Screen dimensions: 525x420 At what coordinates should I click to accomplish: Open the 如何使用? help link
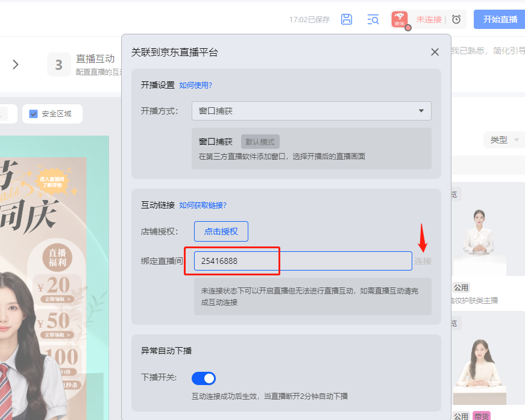pos(195,85)
